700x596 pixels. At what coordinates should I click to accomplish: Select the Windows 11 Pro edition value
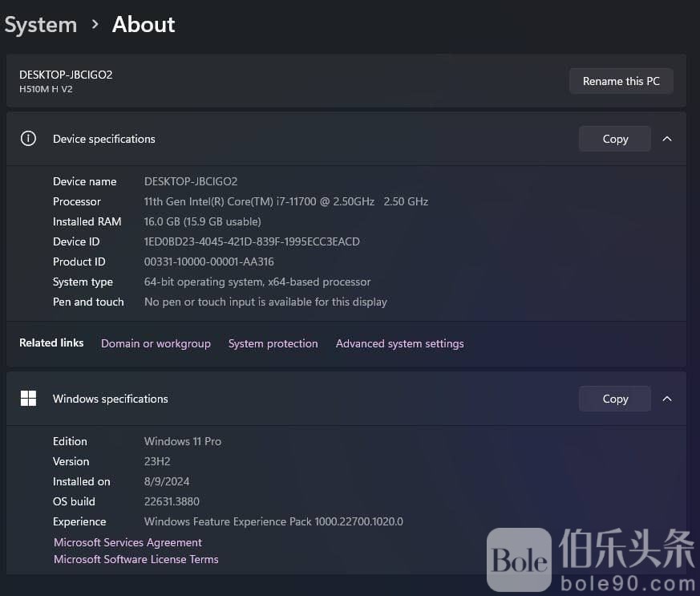coord(183,441)
